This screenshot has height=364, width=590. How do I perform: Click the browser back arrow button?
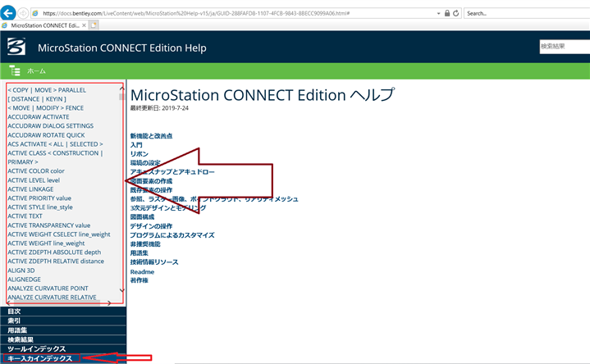[8, 13]
